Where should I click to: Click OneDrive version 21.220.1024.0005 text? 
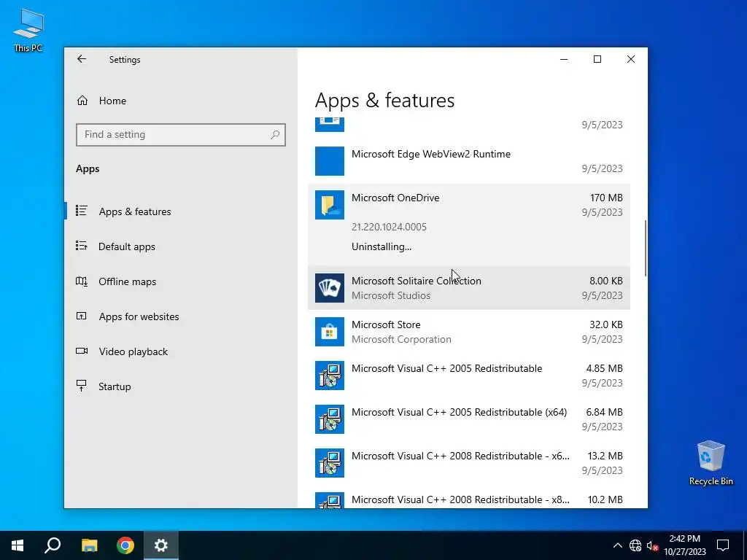pos(390,227)
